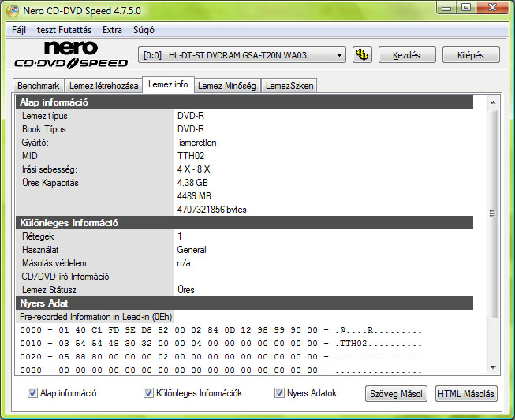
Task: Uncheck the Nyers Adatok checkbox
Action: pyautogui.click(x=279, y=392)
